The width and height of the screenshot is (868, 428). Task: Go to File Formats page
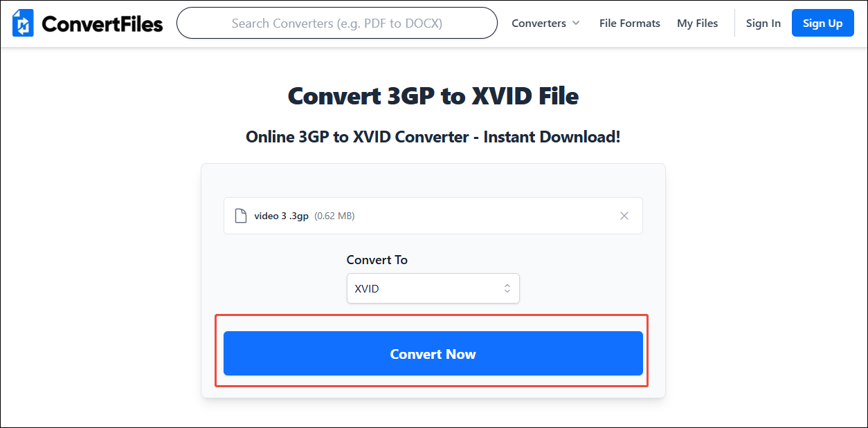point(630,24)
